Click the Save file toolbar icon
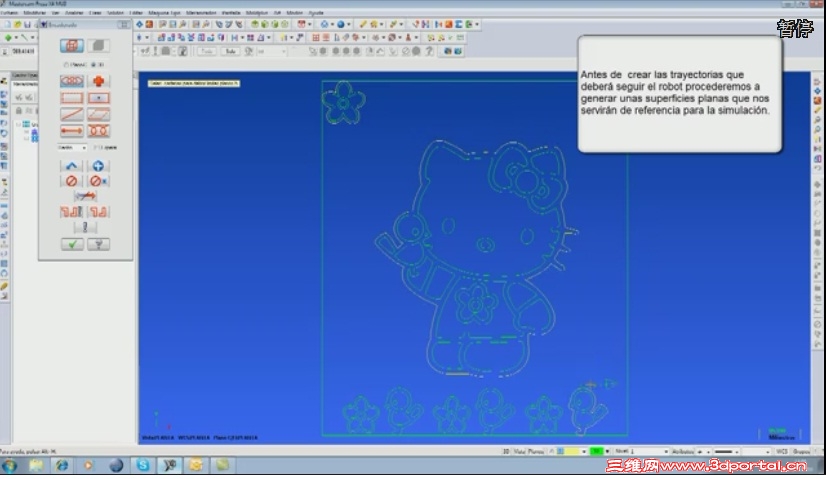 (x=27, y=24)
